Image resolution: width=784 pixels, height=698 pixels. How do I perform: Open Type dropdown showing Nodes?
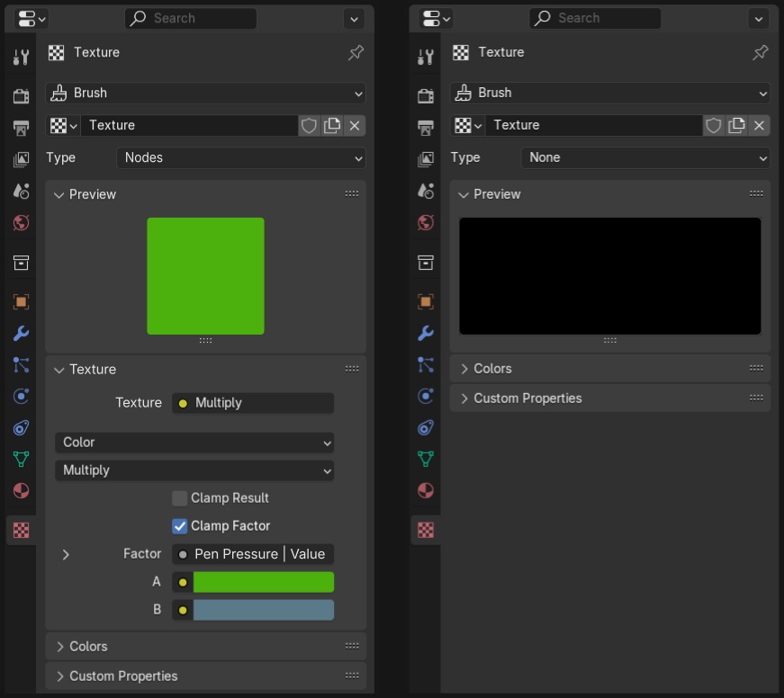coord(241,158)
